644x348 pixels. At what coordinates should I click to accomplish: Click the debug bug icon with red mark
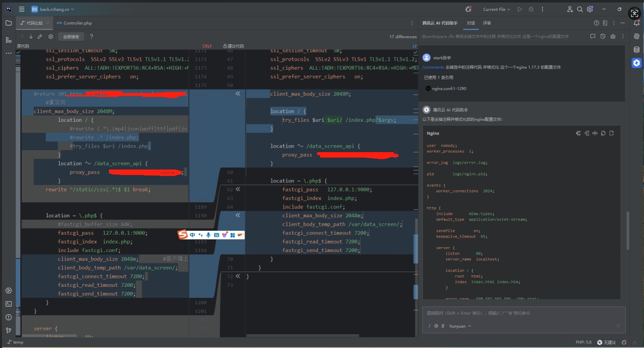click(468, 9)
